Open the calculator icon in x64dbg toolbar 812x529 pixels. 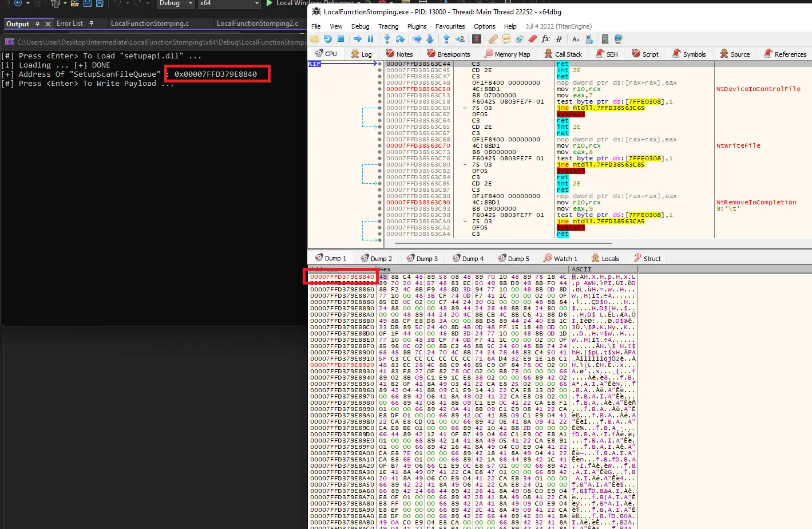click(x=605, y=39)
